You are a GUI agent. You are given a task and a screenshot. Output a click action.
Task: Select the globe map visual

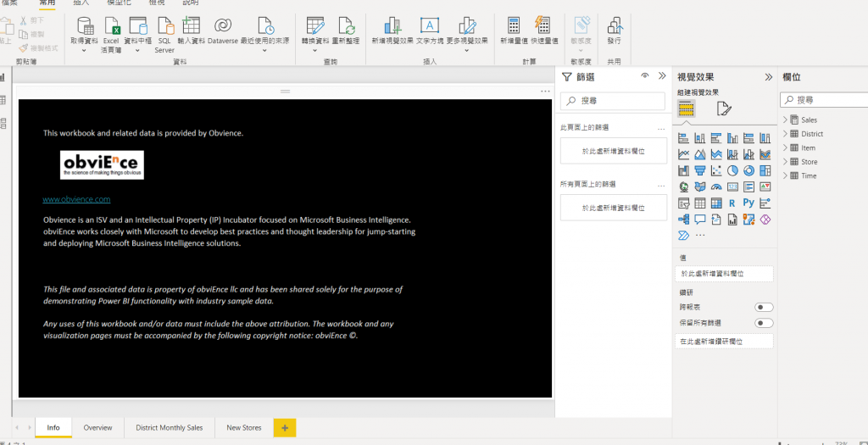click(684, 187)
